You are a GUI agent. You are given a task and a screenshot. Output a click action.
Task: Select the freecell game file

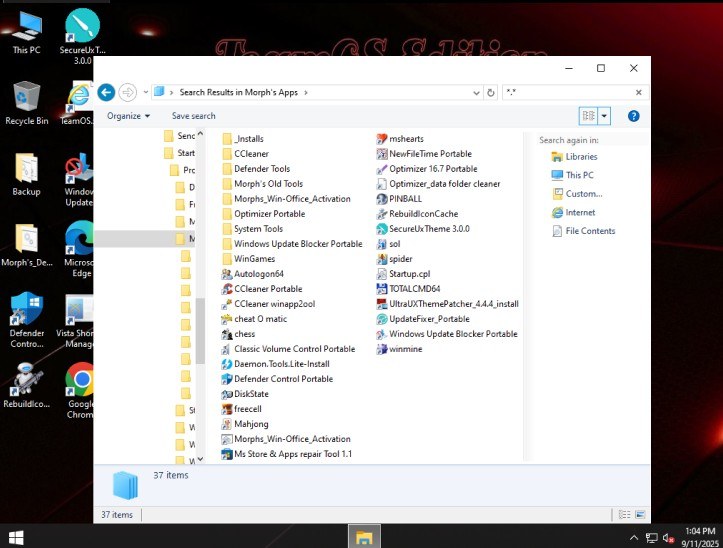pos(242,409)
